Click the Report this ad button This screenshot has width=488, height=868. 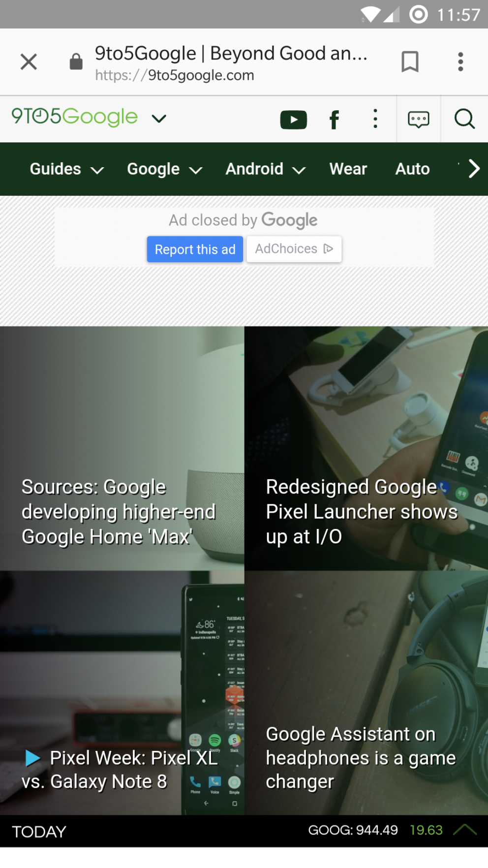(x=195, y=249)
